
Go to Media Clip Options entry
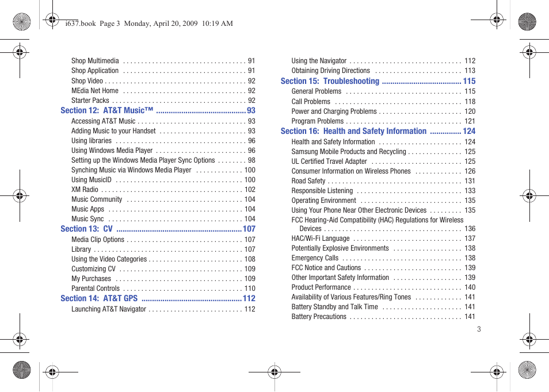tap(163, 240)
